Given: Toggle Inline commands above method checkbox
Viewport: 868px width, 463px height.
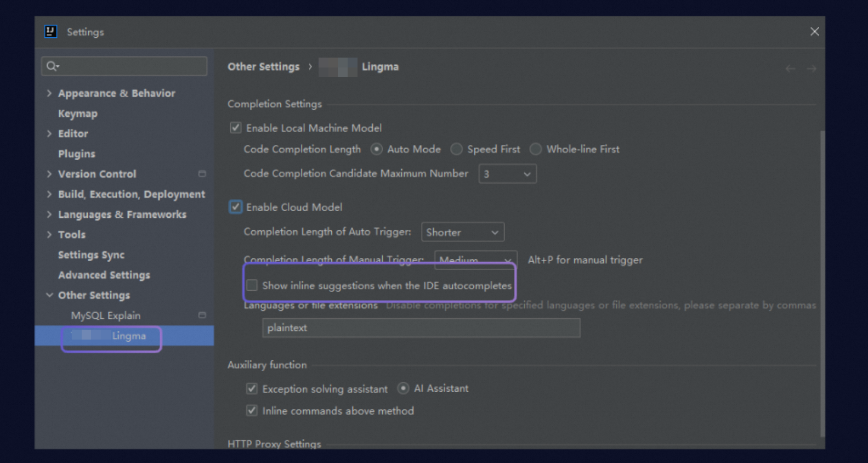Looking at the screenshot, I should (x=252, y=410).
